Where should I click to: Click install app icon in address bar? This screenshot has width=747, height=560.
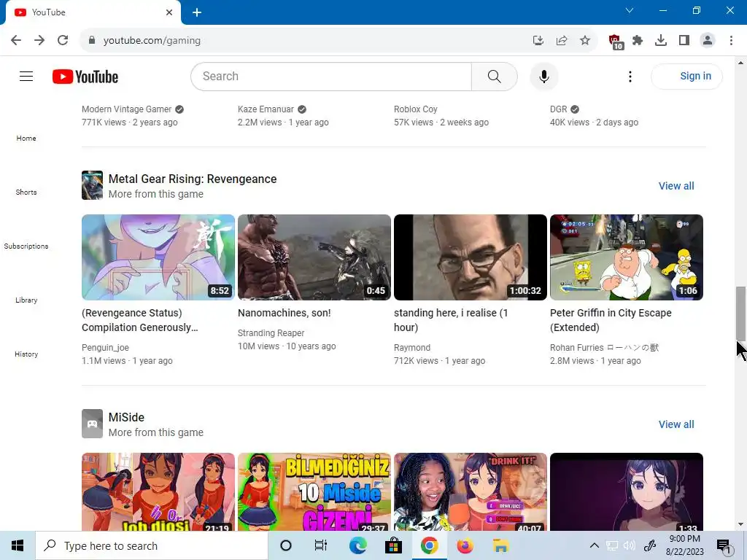(538, 41)
